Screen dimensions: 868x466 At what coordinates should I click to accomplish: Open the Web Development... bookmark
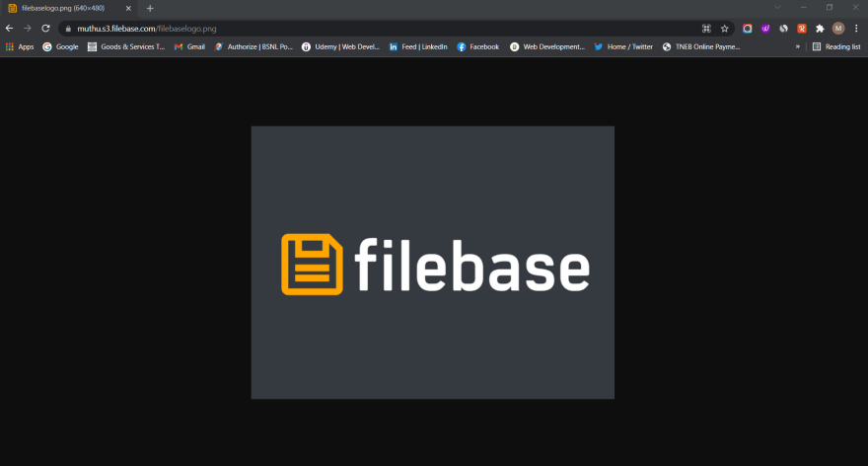546,47
